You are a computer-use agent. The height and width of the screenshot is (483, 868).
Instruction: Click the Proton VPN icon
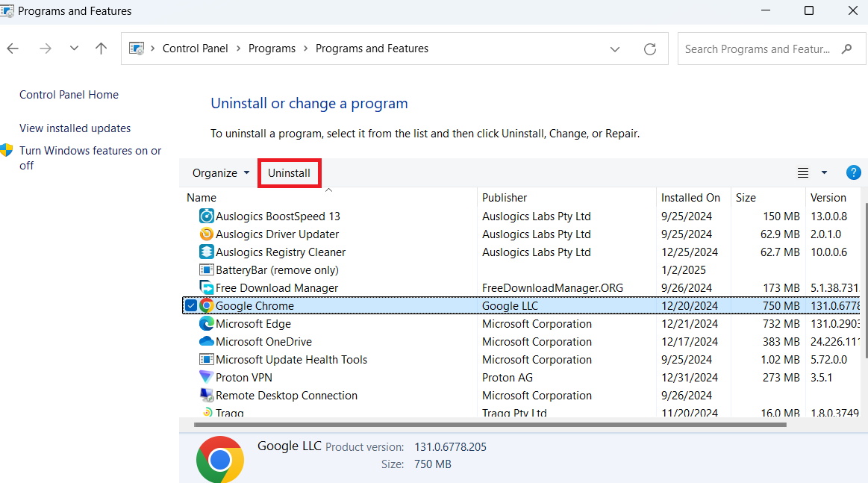click(x=207, y=377)
